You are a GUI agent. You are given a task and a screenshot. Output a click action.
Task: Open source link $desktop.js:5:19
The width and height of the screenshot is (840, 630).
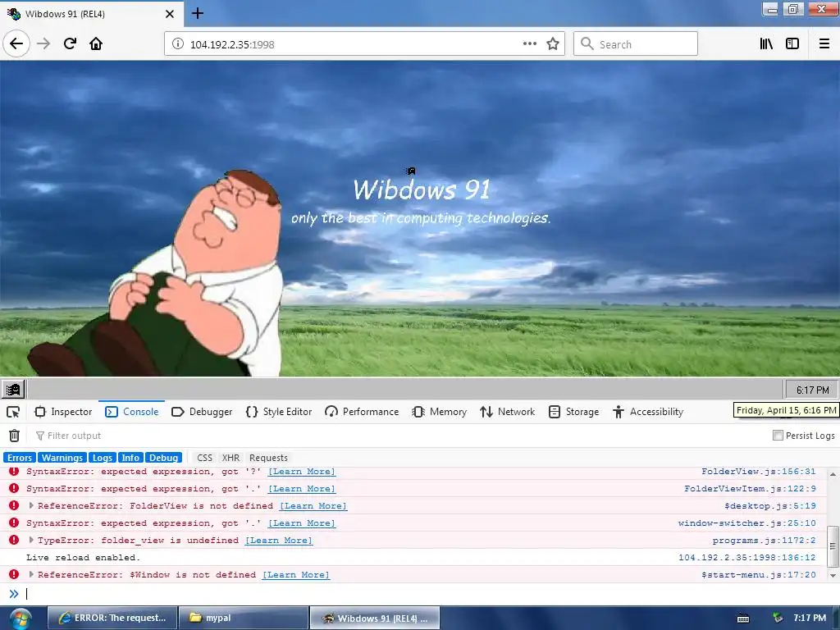pyautogui.click(x=770, y=505)
